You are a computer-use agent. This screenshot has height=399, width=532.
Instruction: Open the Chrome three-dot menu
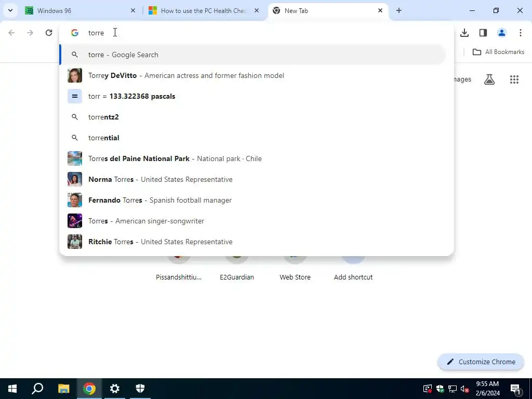(520, 33)
